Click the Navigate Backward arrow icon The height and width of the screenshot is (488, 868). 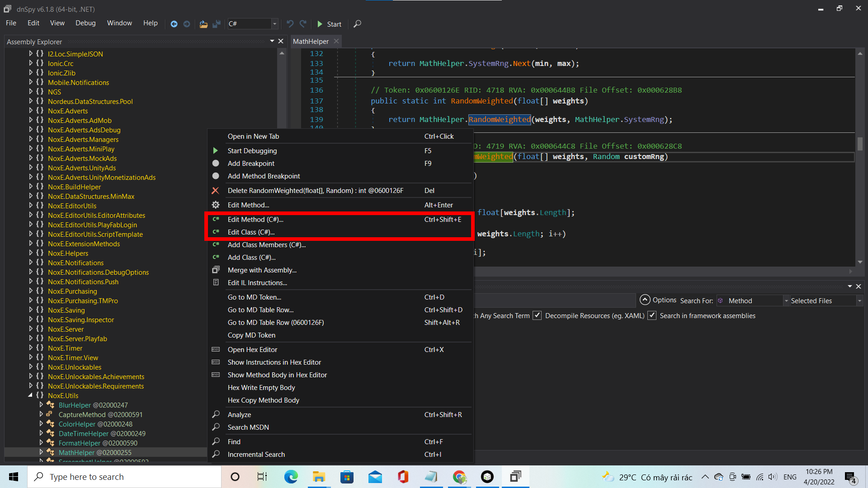174,24
